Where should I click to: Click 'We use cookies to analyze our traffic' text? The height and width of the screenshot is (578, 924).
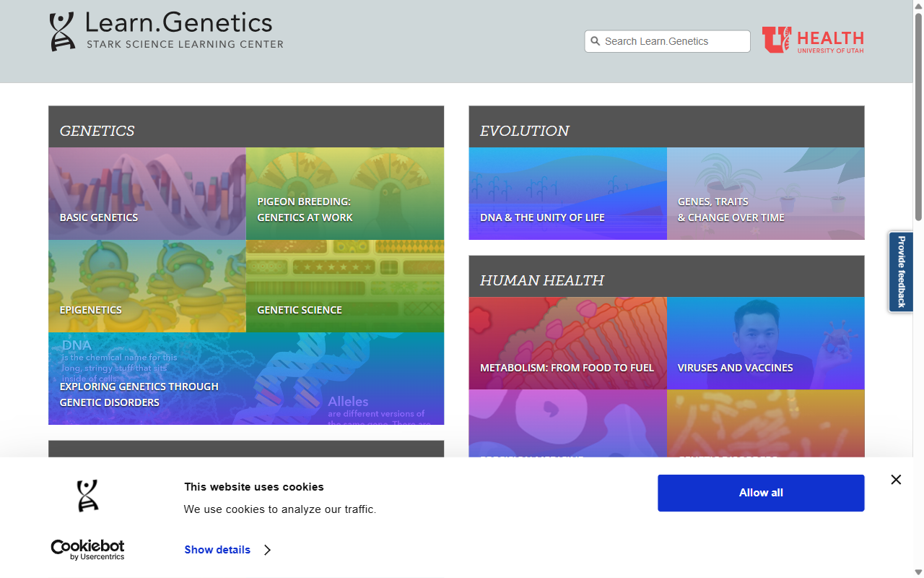coord(280,509)
